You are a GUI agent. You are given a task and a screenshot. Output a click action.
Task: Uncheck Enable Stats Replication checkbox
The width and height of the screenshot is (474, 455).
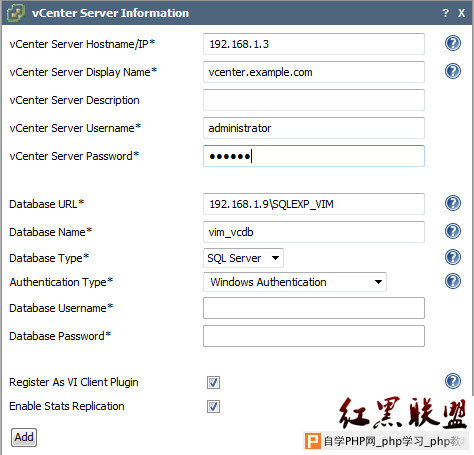(x=213, y=406)
